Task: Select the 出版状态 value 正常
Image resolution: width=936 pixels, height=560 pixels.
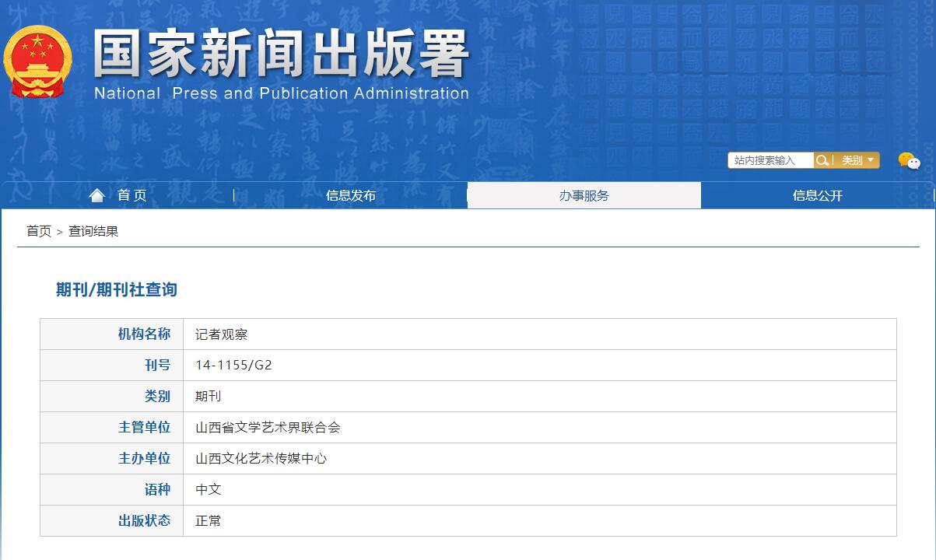Action: click(x=207, y=520)
